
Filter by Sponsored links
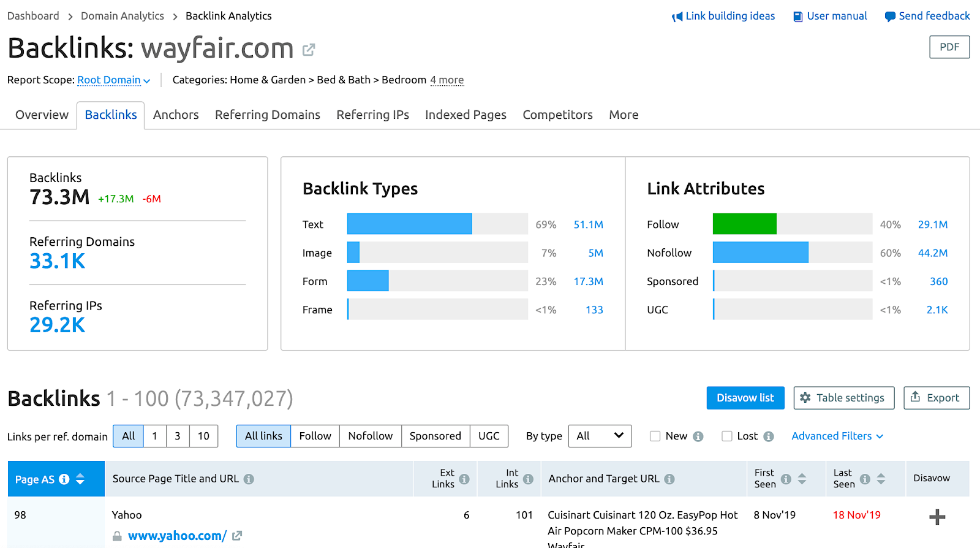click(x=435, y=436)
